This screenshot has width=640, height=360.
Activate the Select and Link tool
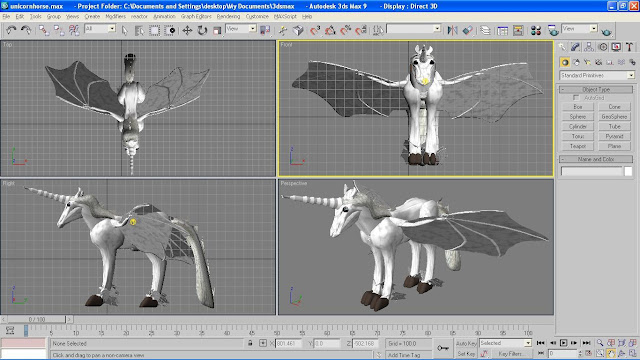[44, 30]
